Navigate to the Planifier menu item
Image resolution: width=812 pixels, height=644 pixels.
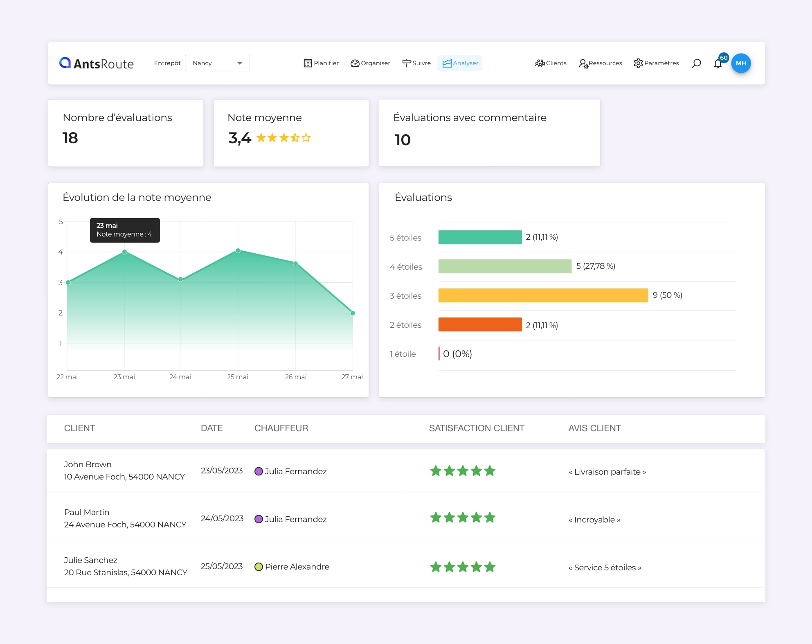(321, 63)
